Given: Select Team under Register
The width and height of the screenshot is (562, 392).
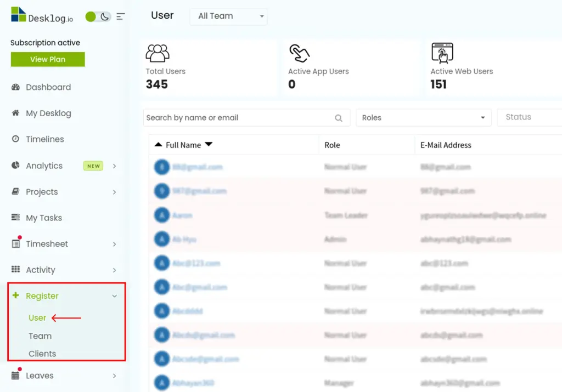Looking at the screenshot, I should click(x=40, y=336).
